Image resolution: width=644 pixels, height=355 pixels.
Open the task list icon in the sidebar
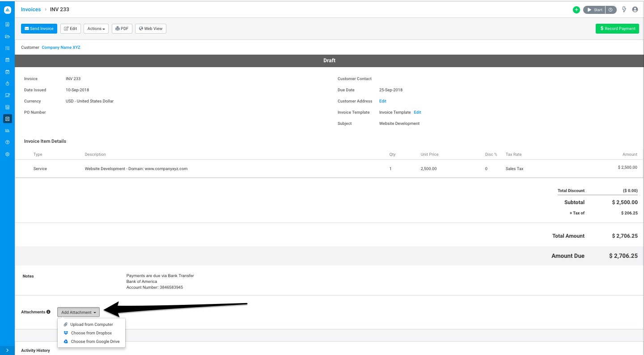7,48
